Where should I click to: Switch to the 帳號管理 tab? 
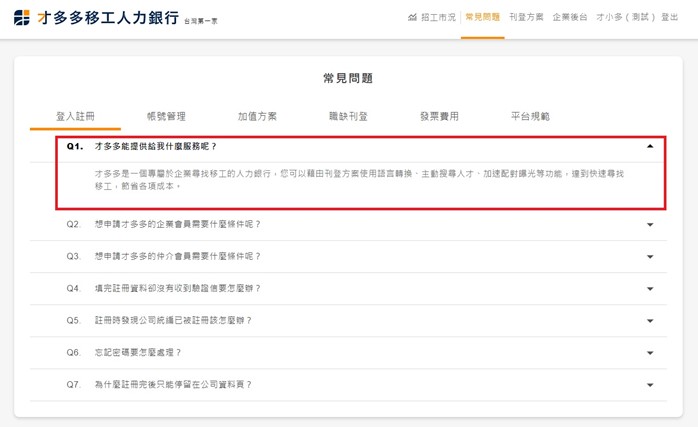(166, 117)
